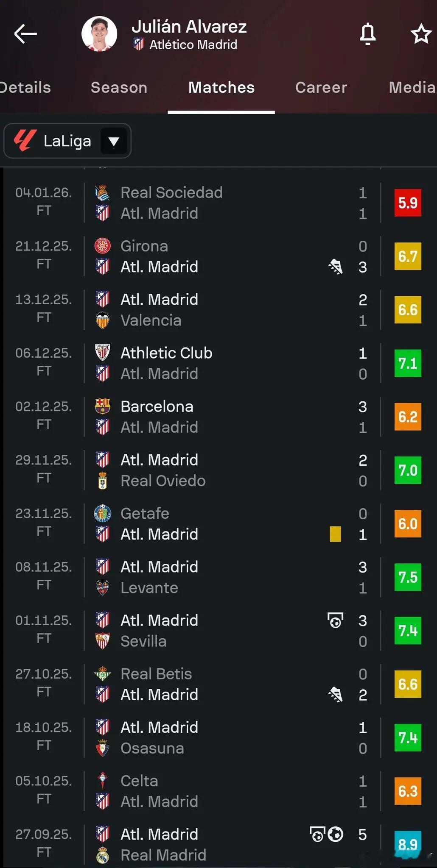Open the Athletic Club match row

point(218,363)
